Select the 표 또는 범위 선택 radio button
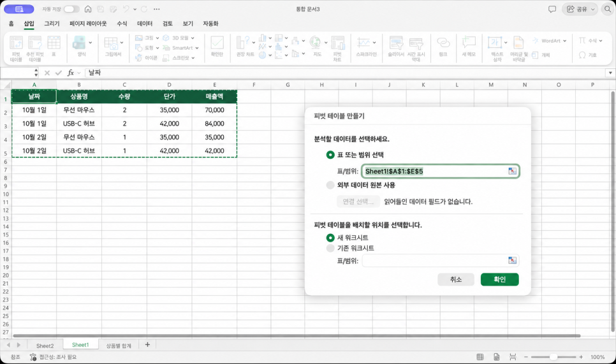Viewport: 616px width, 364px height. (x=330, y=155)
